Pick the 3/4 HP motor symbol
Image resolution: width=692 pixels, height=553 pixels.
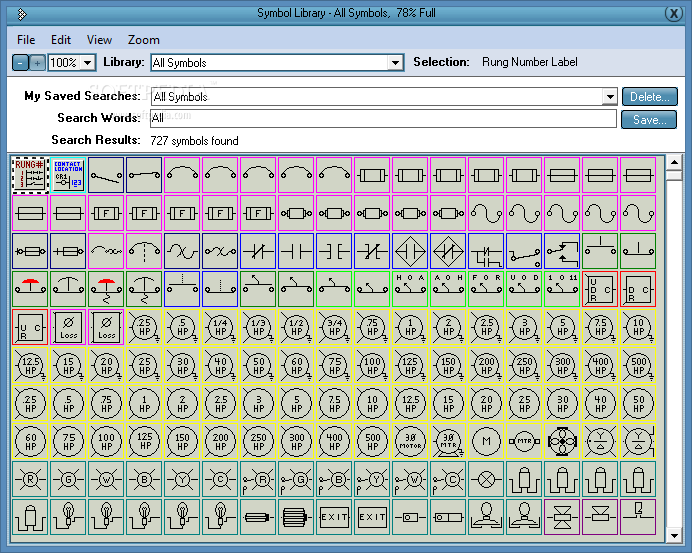click(334, 327)
